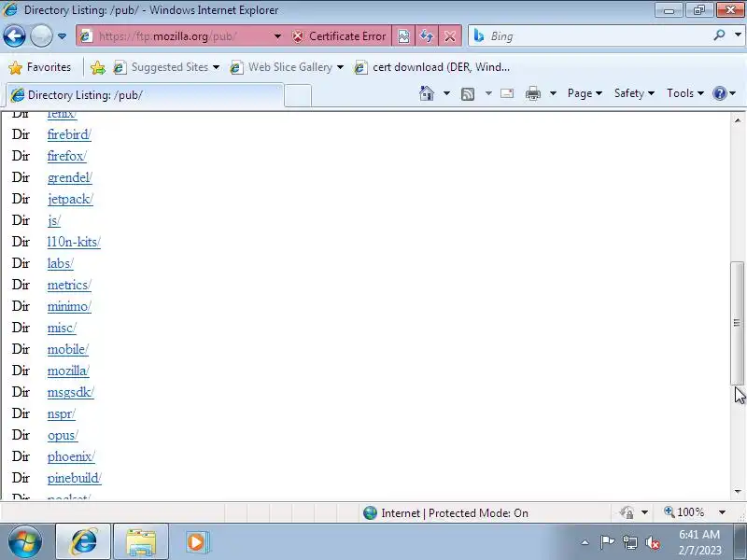
Task: Click the Home page icon
Action: pyautogui.click(x=427, y=93)
